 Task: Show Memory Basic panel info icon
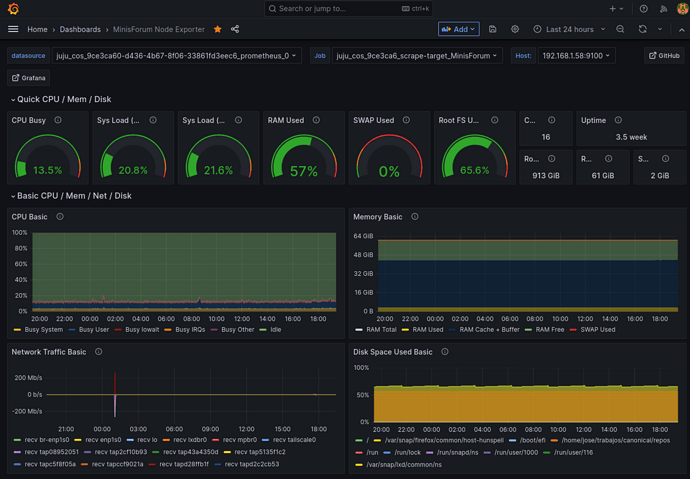pyautogui.click(x=415, y=216)
